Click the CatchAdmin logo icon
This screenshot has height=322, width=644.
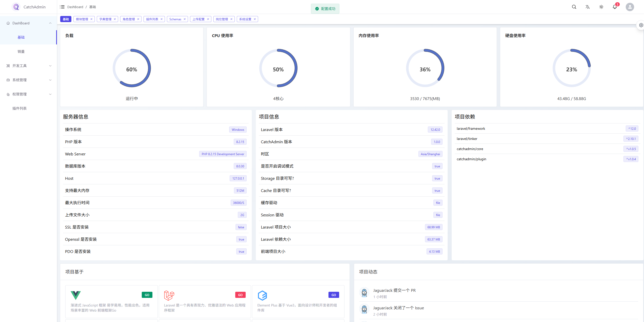click(x=16, y=7)
